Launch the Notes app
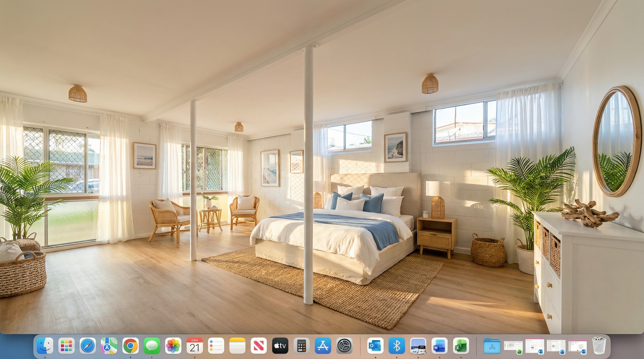 pos(237,346)
